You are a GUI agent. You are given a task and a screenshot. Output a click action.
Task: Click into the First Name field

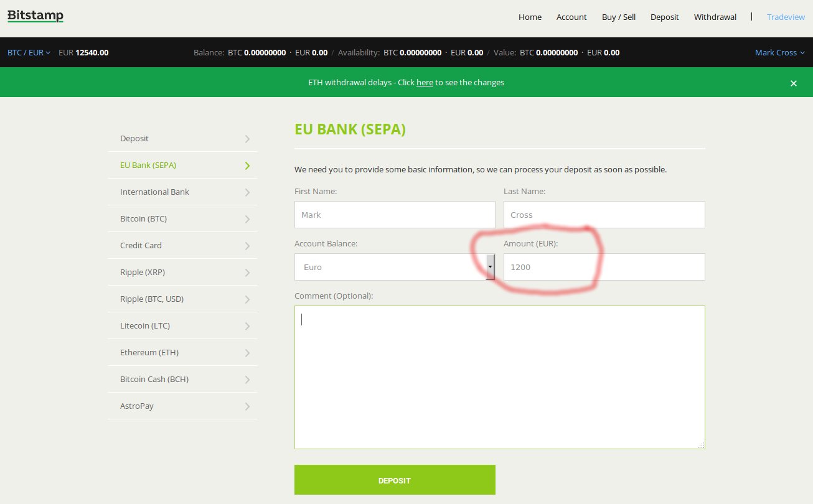point(395,215)
